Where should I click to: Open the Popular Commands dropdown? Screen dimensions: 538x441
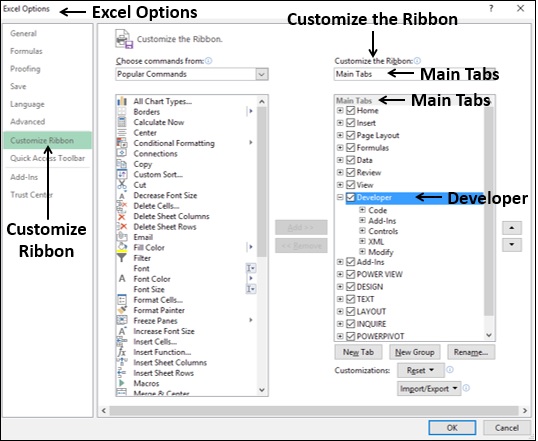(x=262, y=74)
